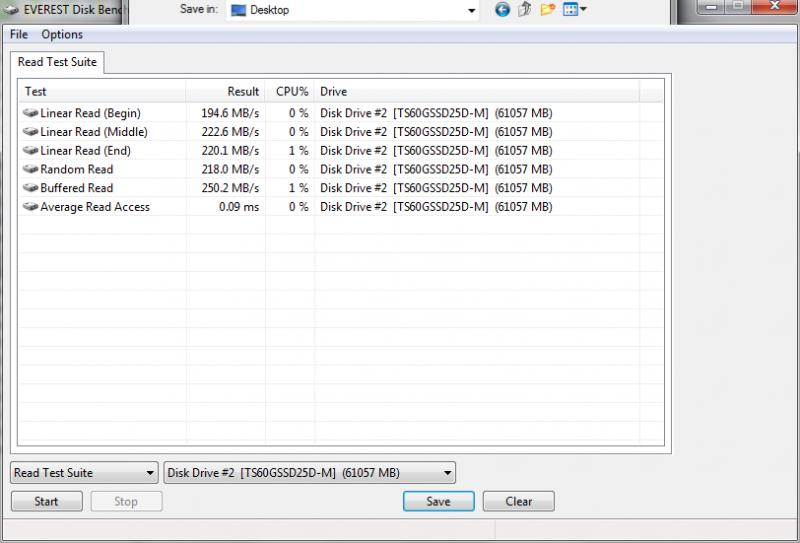Select the Linear Read (End) row label
The height and width of the screenshot is (543, 800).
click(85, 151)
